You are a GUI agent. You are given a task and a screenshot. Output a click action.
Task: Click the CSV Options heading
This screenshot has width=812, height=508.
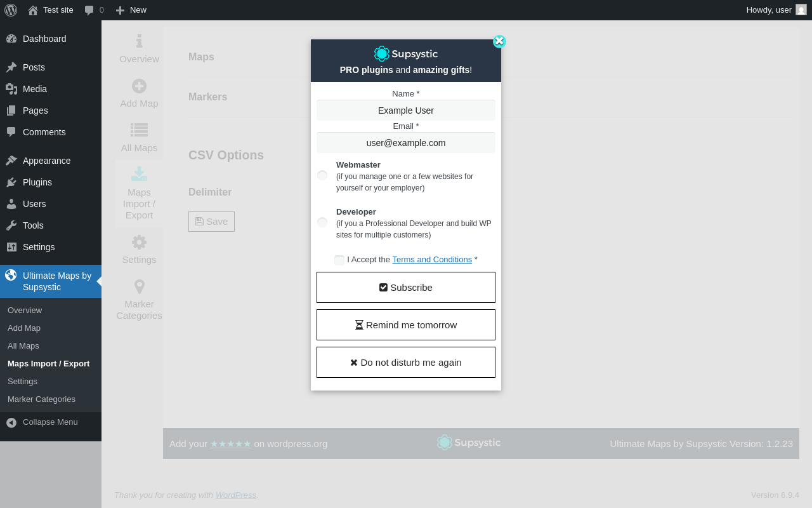[226, 155]
